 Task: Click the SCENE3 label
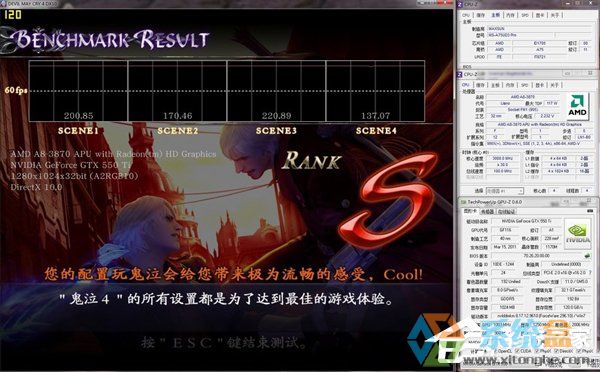click(276, 131)
